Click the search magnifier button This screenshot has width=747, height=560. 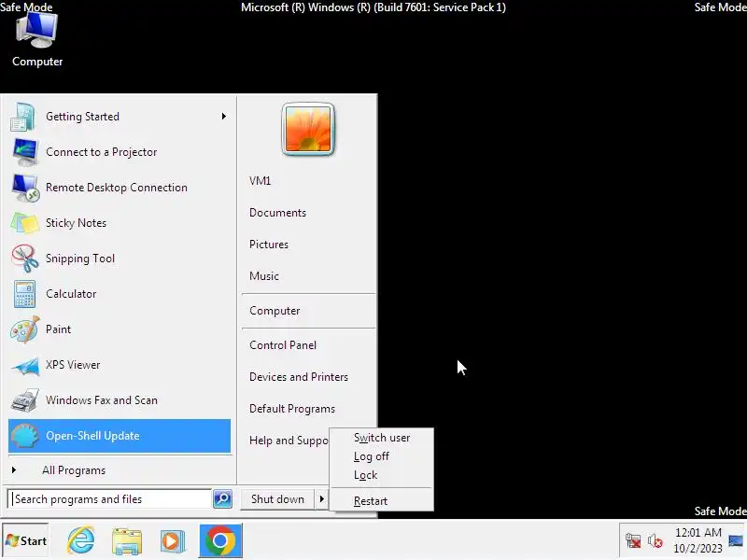222,499
